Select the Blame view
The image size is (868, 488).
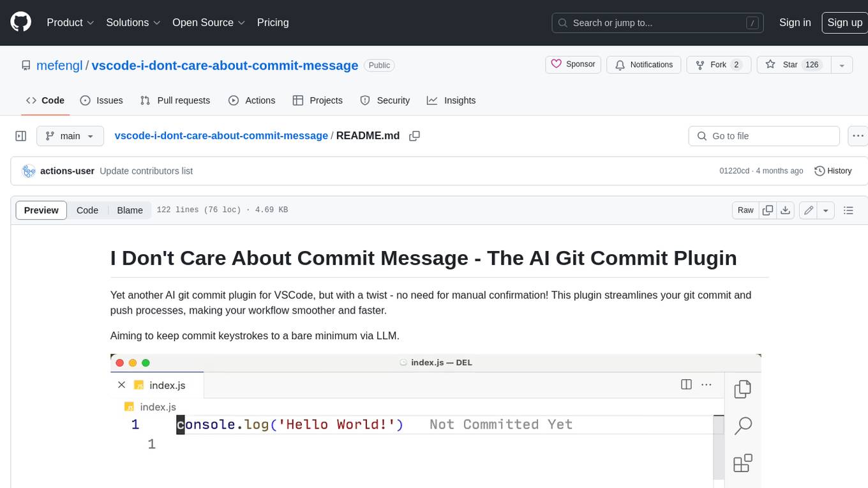coord(130,210)
